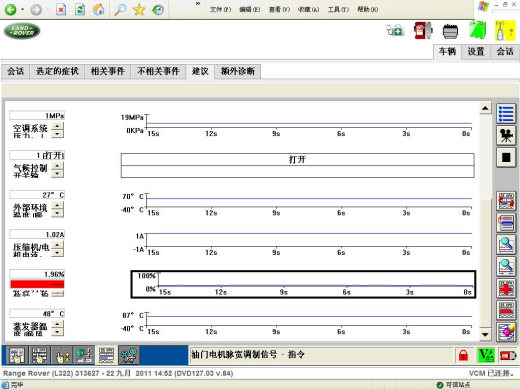Select the 1.02A value field

37,235
